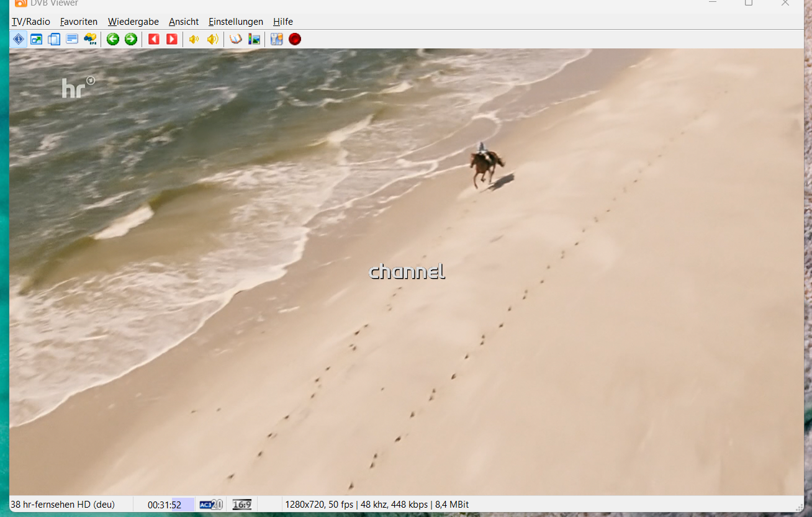The image size is (812, 517).
Task: Click the red left arrow favorite button
Action: tap(154, 39)
